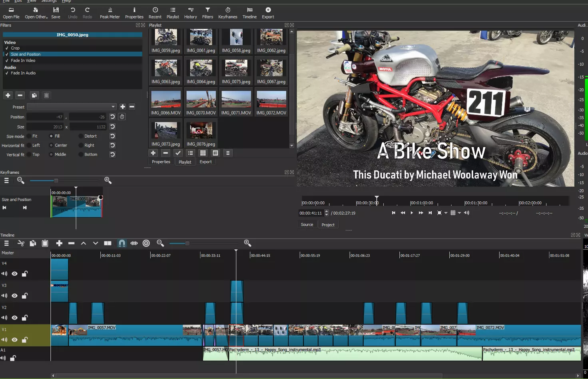Click the Export toolbar icon

pos(268,13)
